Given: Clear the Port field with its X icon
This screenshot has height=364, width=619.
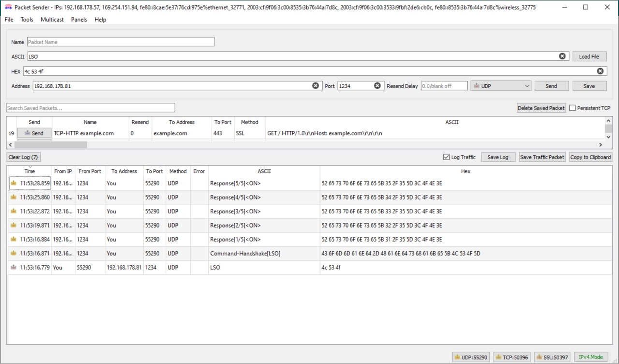Looking at the screenshot, I should pos(378,86).
